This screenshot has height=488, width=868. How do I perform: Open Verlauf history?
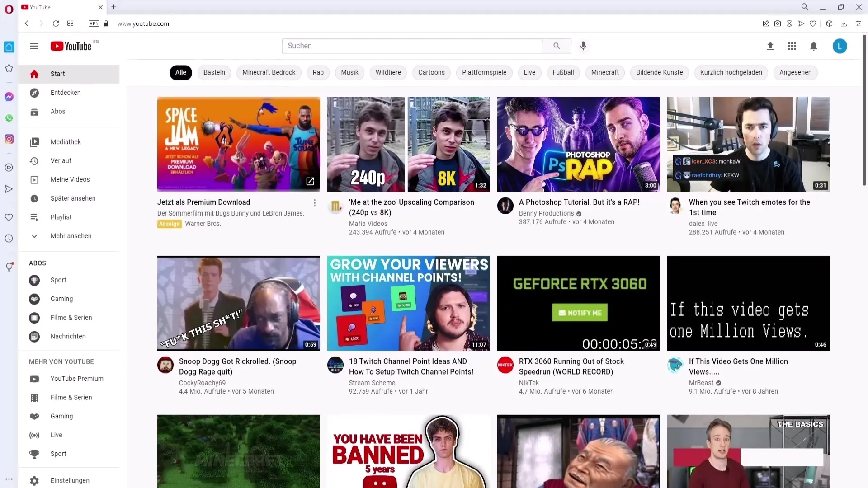[x=69, y=161]
